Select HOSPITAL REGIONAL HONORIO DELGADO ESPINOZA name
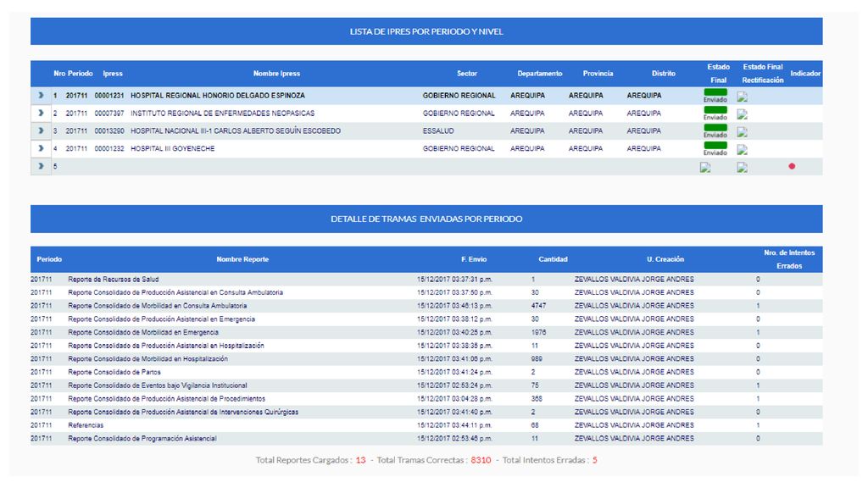 218,95
